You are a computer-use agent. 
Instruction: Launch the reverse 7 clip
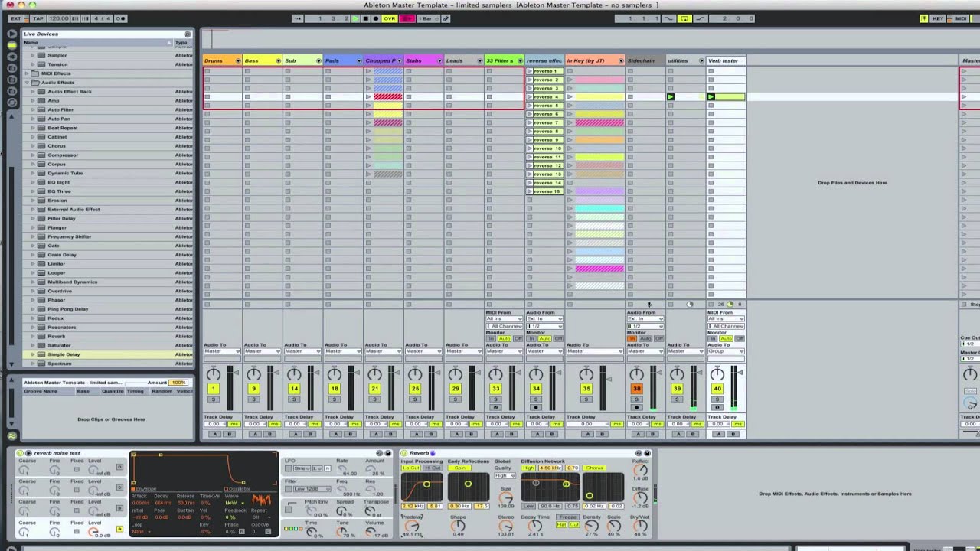coord(530,122)
